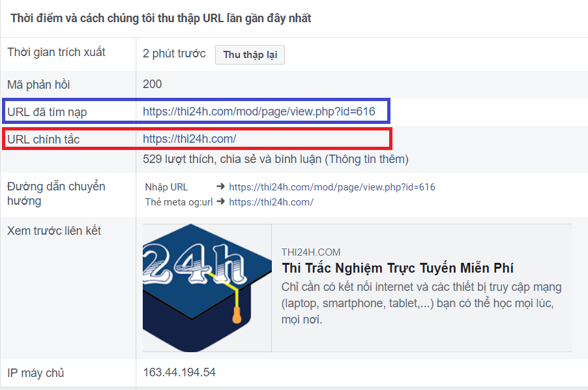The image size is (588, 390).
Task: Open the "Nhập URL" redirect path link
Action: click(x=332, y=187)
